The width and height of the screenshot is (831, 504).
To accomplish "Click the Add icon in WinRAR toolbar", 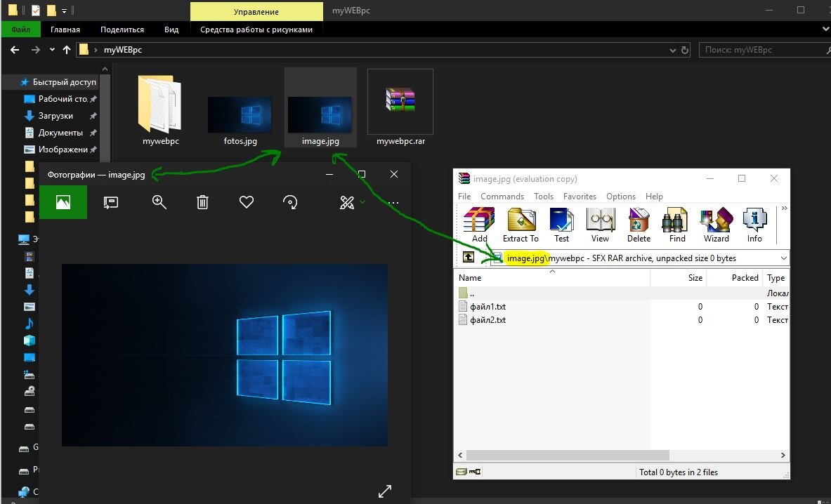I will click(x=479, y=225).
